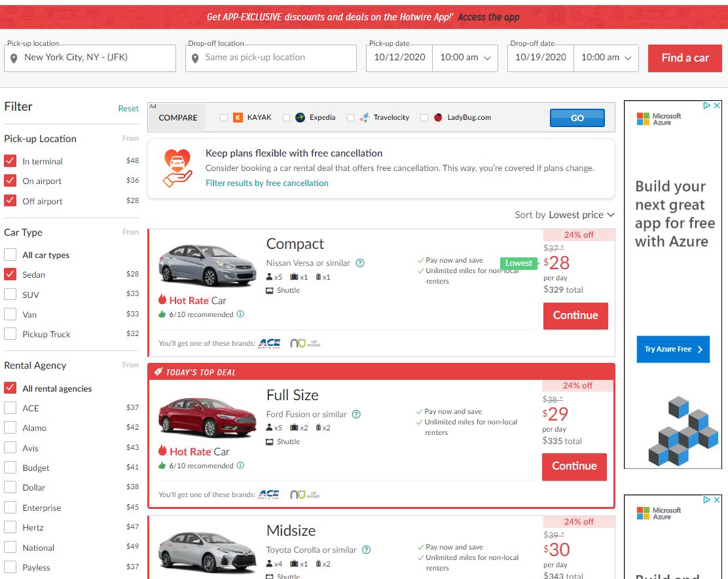
Task: Check the Pickup Truck car type
Action: (10, 334)
